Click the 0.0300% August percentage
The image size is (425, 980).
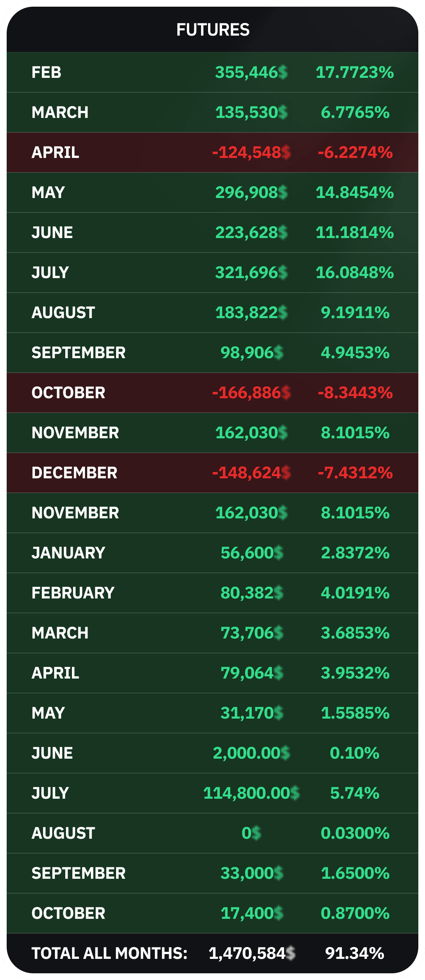pos(355,833)
